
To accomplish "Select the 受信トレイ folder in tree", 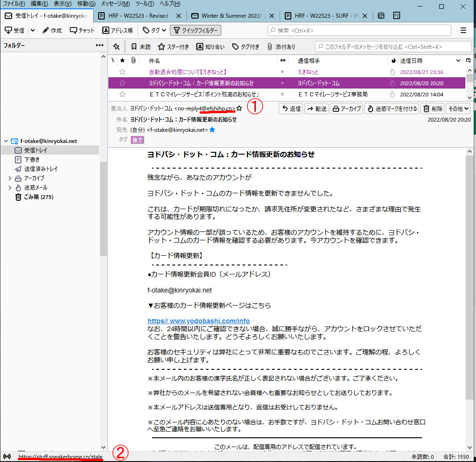I will tap(50, 150).
